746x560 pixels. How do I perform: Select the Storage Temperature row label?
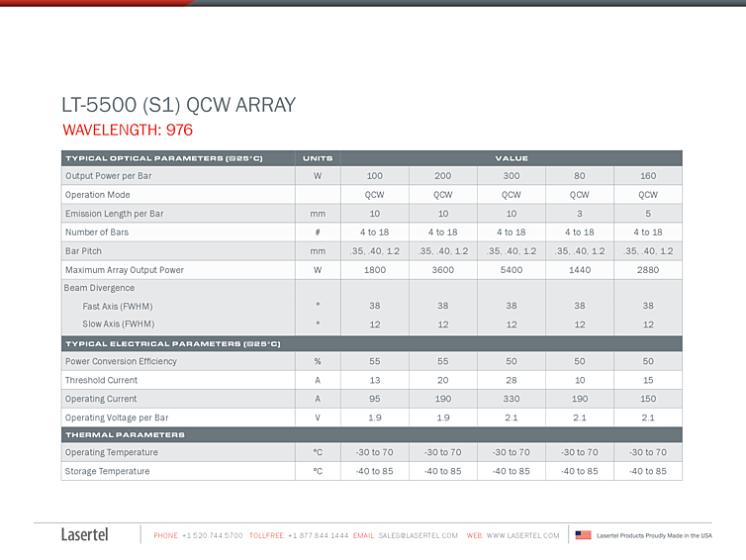[x=108, y=471]
